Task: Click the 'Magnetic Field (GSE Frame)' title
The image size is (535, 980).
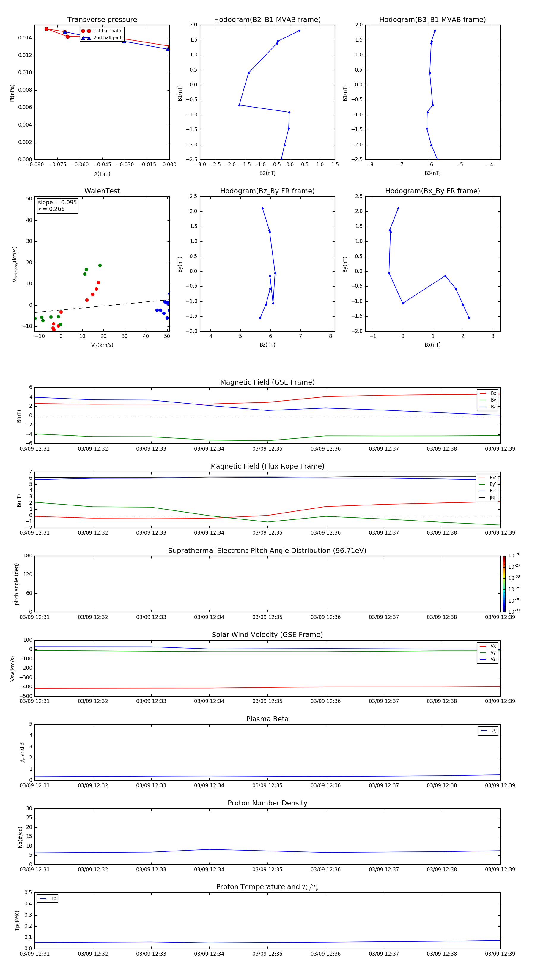Action: 267,382
